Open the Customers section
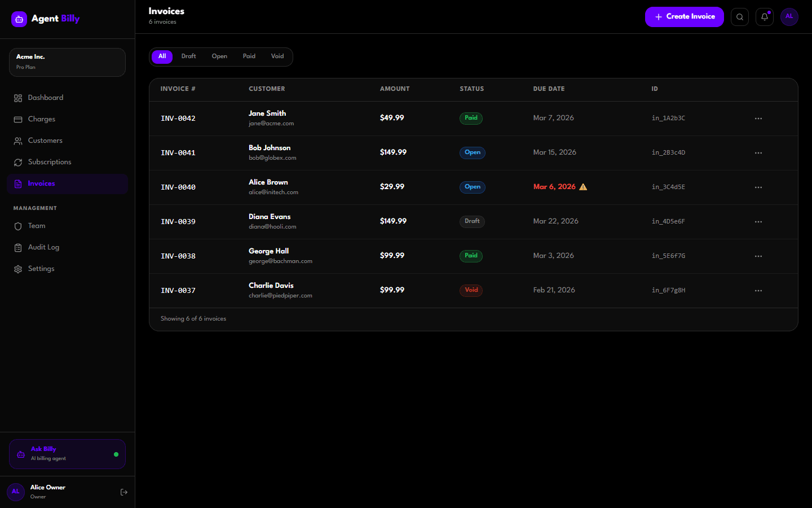The image size is (812, 508). pyautogui.click(x=45, y=140)
